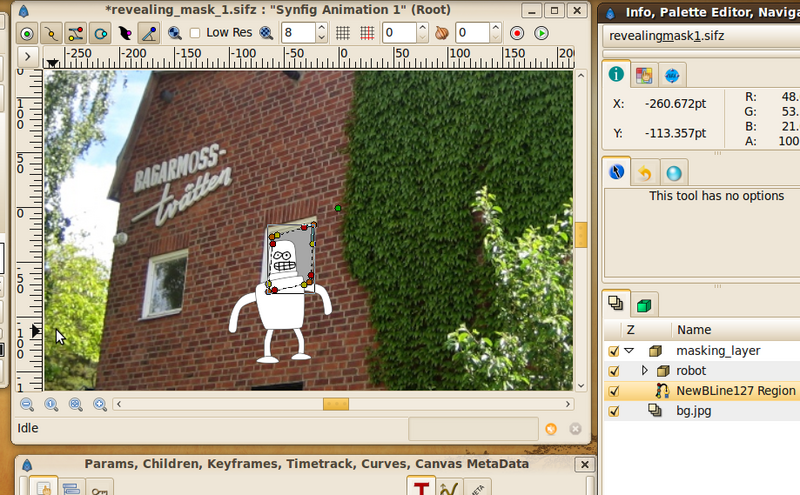Click Synfig icon in Params panel title
Image resolution: width=800 pixels, height=495 pixels.
27,465
